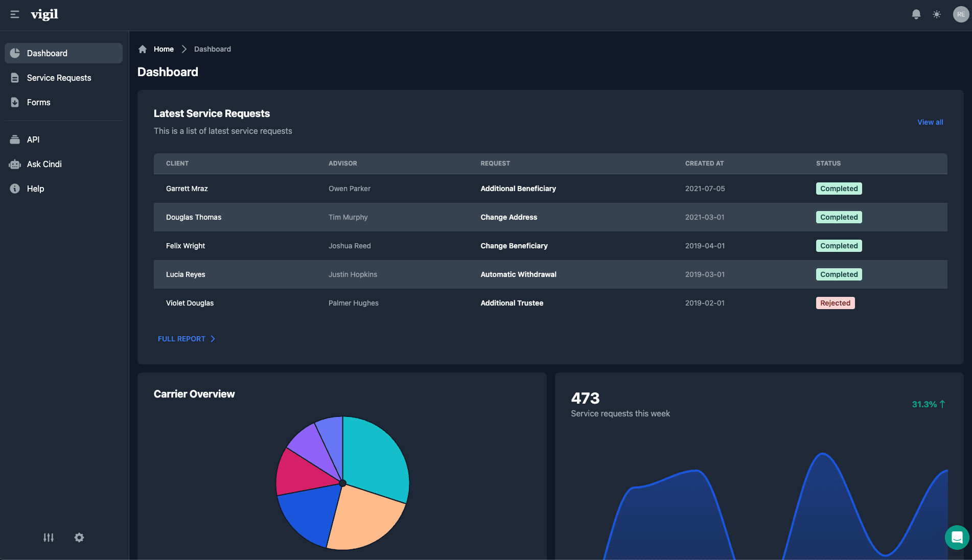Screen dimensions: 972x560
Task: Click the FULL REPORT chevron arrow
Action: point(213,339)
